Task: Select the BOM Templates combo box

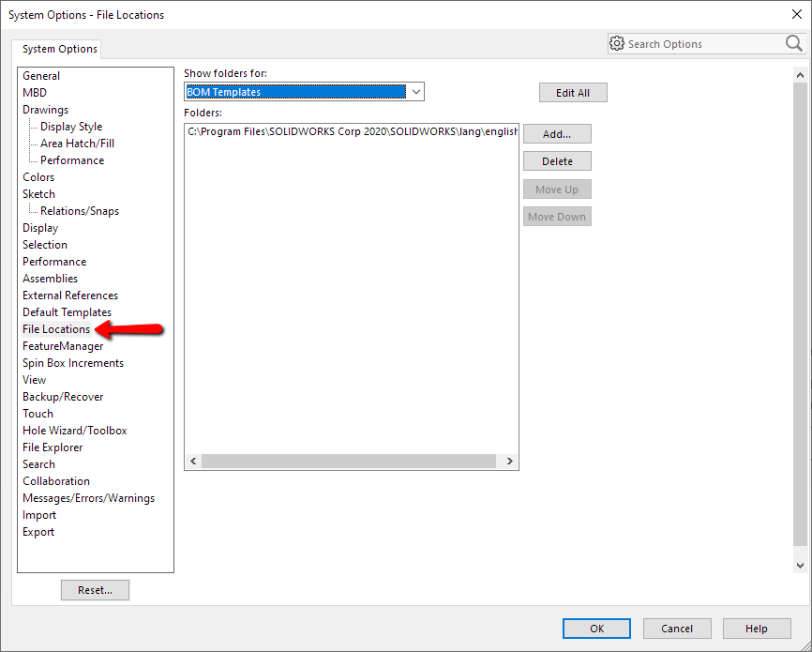Action: (304, 92)
